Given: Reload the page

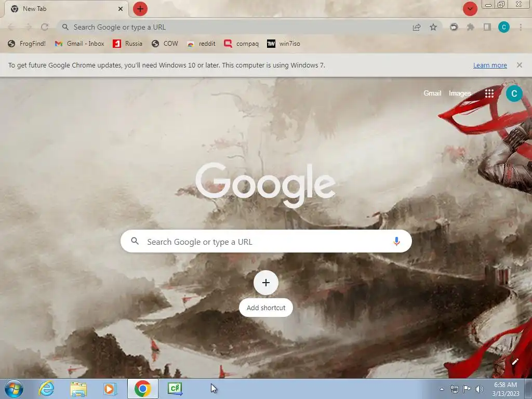Looking at the screenshot, I should (x=45, y=27).
